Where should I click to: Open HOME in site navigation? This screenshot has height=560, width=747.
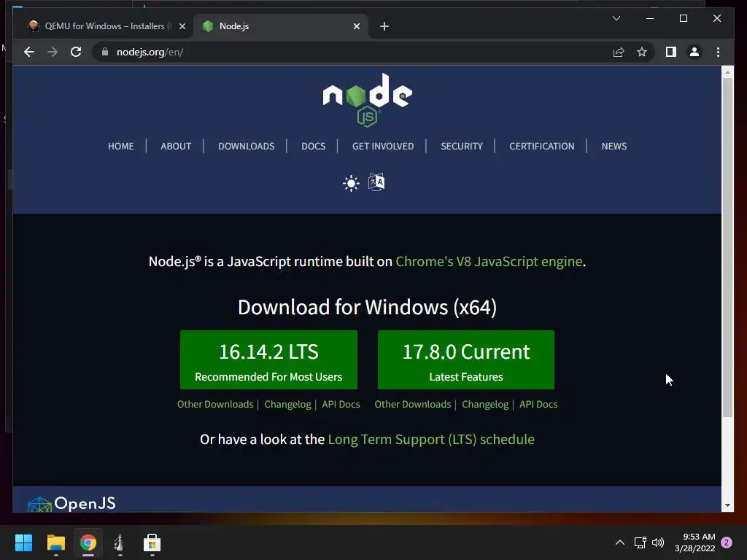click(120, 146)
